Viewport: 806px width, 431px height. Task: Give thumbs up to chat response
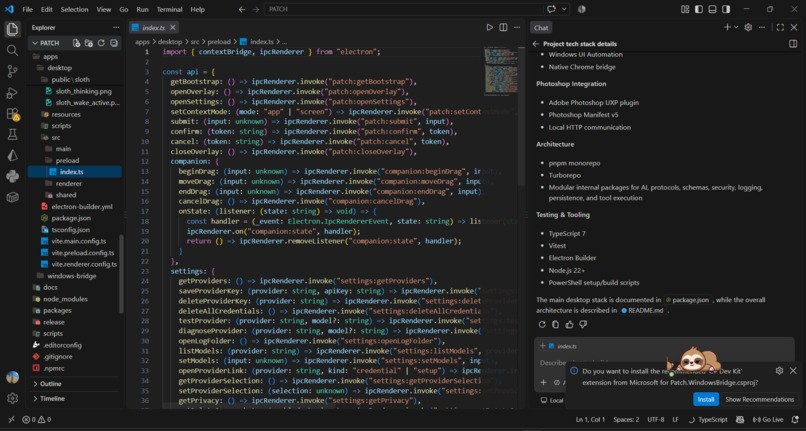click(x=570, y=325)
